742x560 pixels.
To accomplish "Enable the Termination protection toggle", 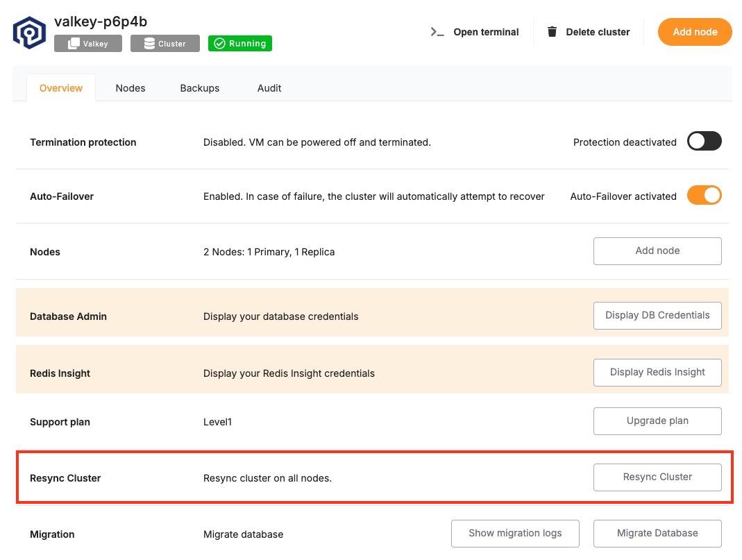I will (704, 142).
